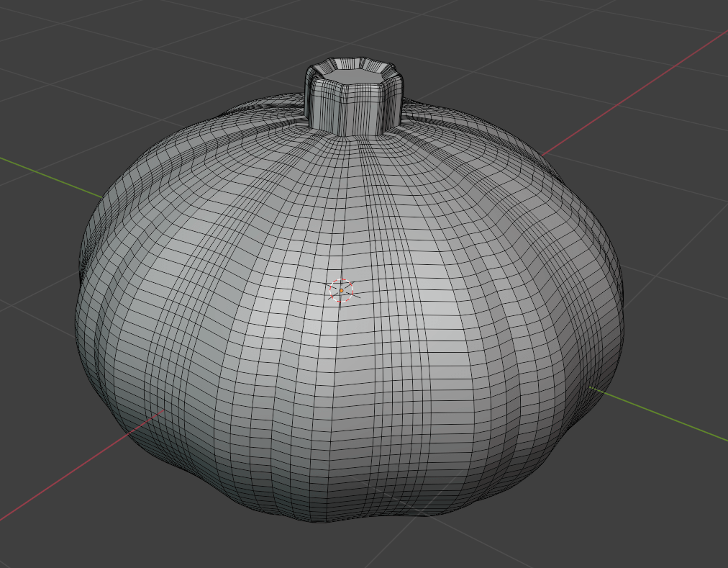Click the pumpkin surface between the stem and the 3D cursor

345,209
